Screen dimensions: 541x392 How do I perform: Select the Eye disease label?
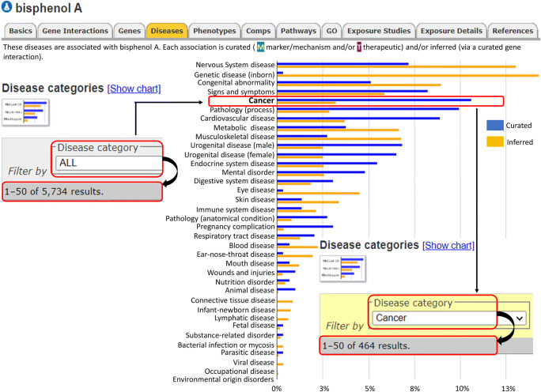click(255, 190)
